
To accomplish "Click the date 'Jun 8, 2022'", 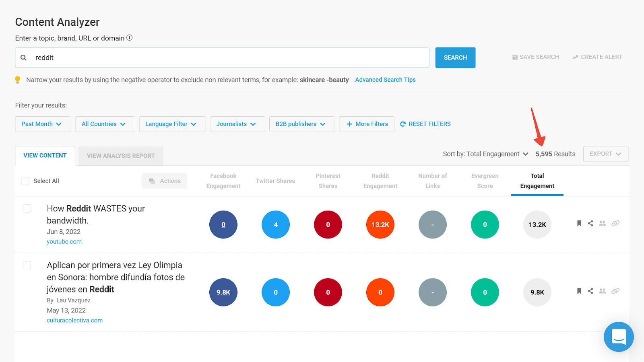I will (64, 232).
